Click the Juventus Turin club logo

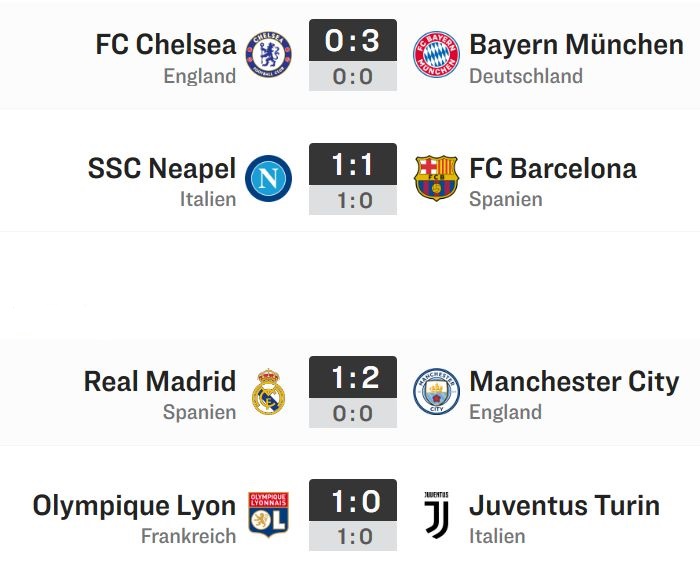(x=436, y=514)
